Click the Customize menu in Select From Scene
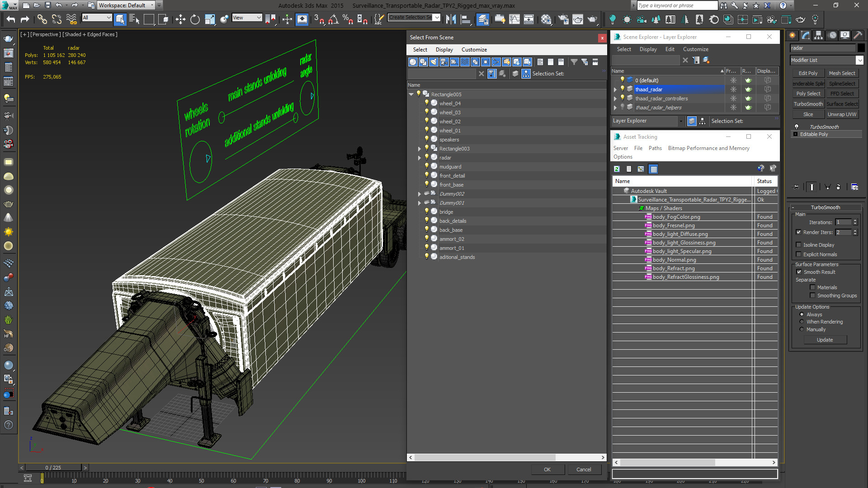The width and height of the screenshot is (868, 488). [x=475, y=49]
